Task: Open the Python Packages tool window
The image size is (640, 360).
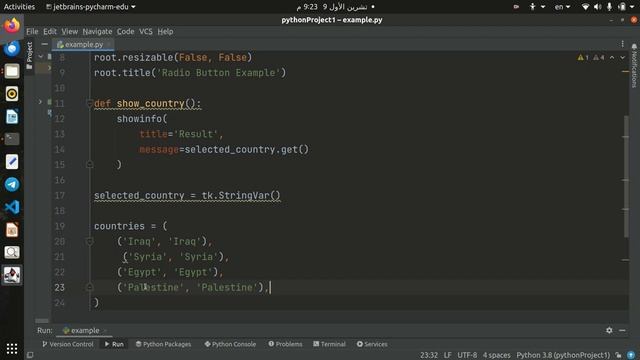Action: coord(163,344)
